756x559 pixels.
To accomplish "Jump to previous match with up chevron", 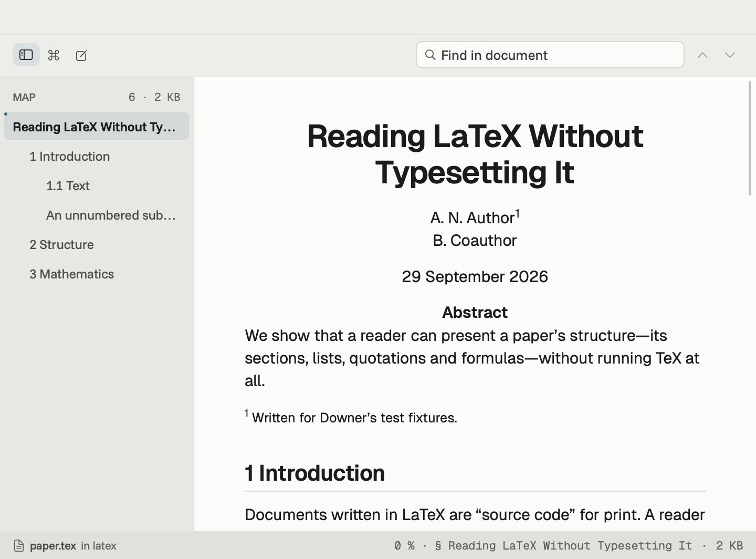I will (702, 55).
